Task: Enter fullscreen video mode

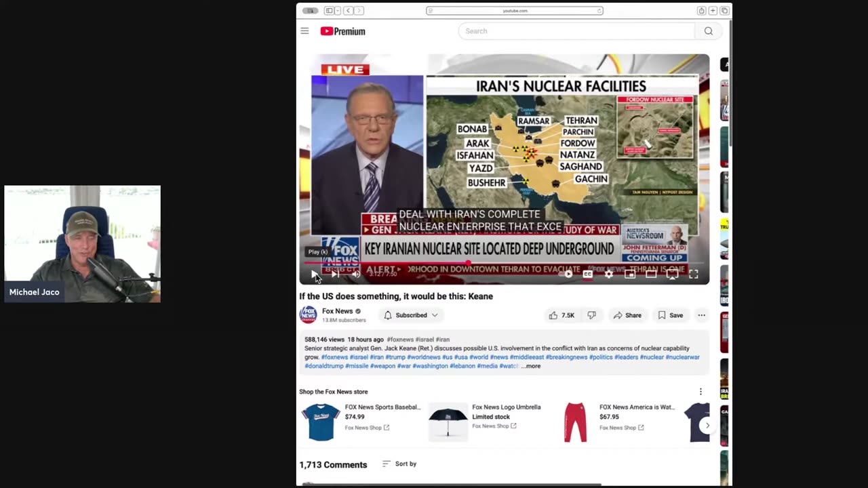Action: [693, 274]
